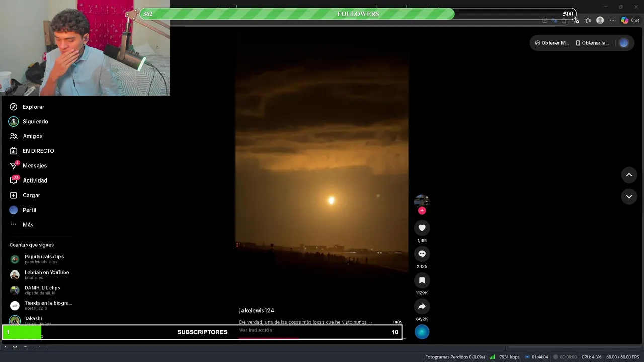Share video with arrow icon
644x362 pixels.
(422, 306)
